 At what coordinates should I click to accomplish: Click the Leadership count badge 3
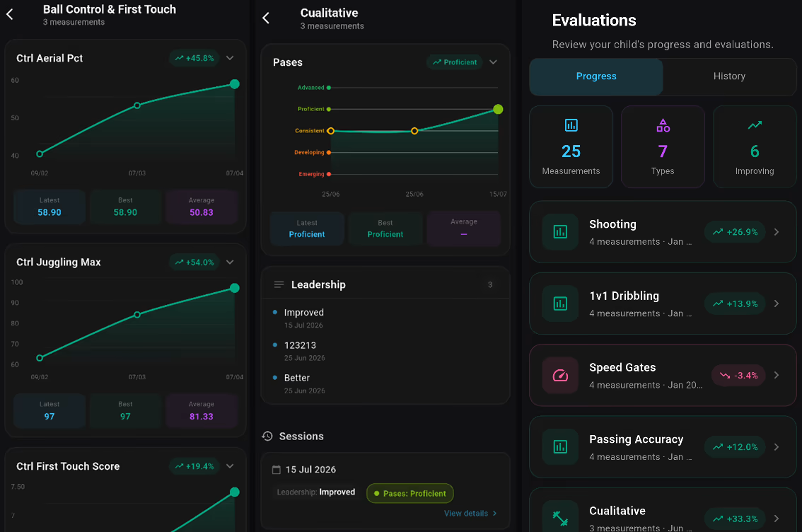[490, 284]
